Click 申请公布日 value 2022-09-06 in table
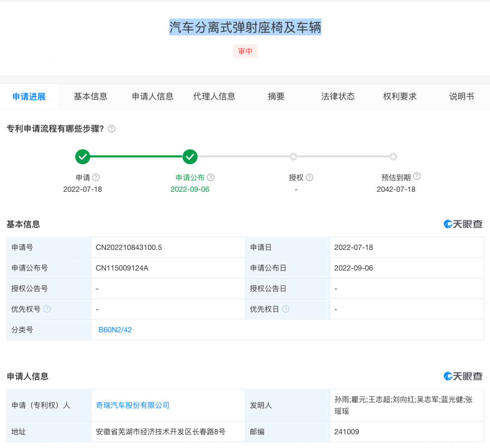 (x=354, y=268)
